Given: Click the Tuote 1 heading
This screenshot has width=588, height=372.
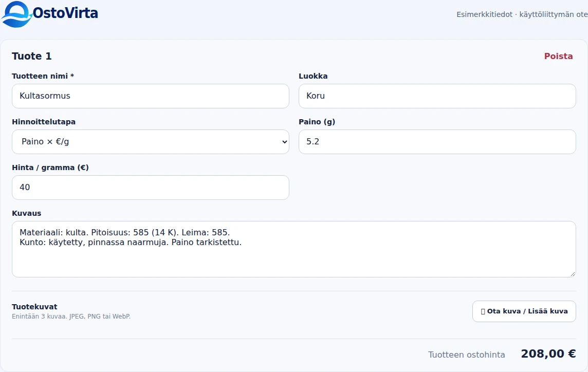Looking at the screenshot, I should point(32,56).
